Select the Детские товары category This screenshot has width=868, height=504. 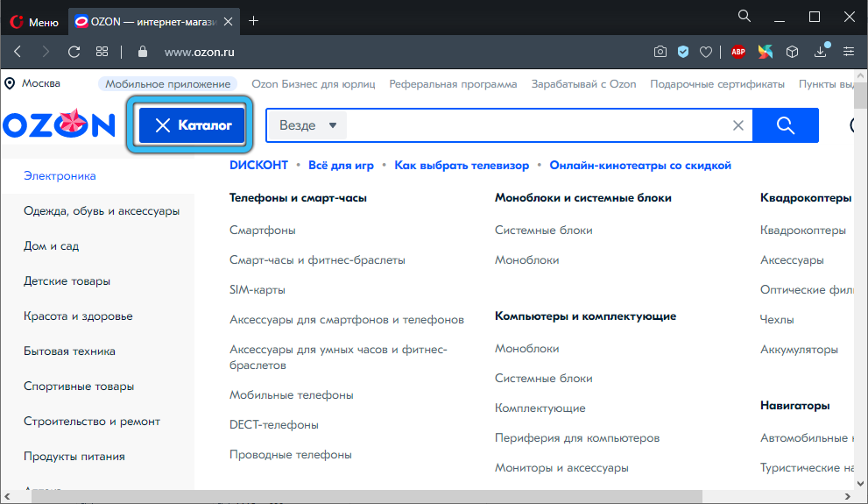(67, 280)
